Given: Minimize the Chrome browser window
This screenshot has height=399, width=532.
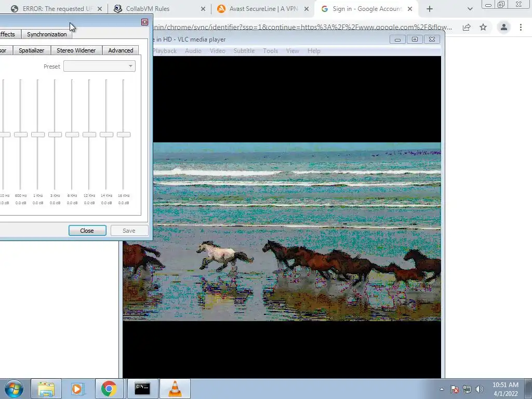Looking at the screenshot, I should [x=489, y=4].
